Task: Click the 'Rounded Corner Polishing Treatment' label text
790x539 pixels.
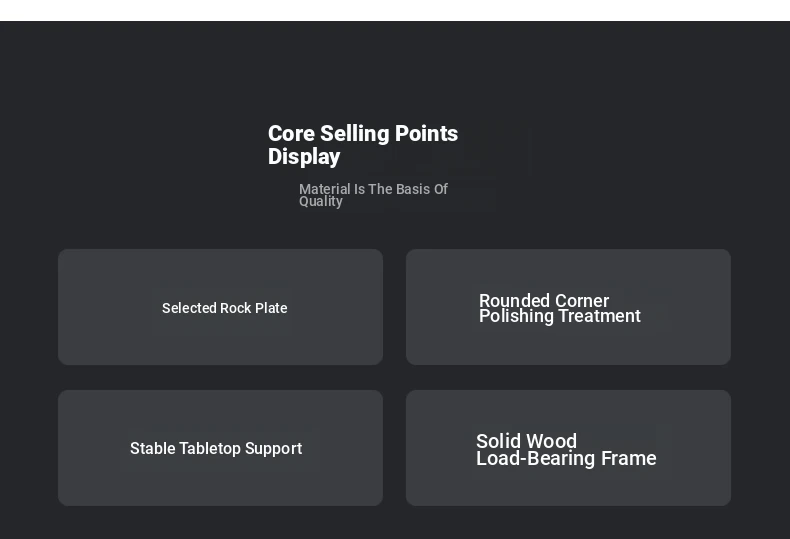Action: (x=559, y=308)
